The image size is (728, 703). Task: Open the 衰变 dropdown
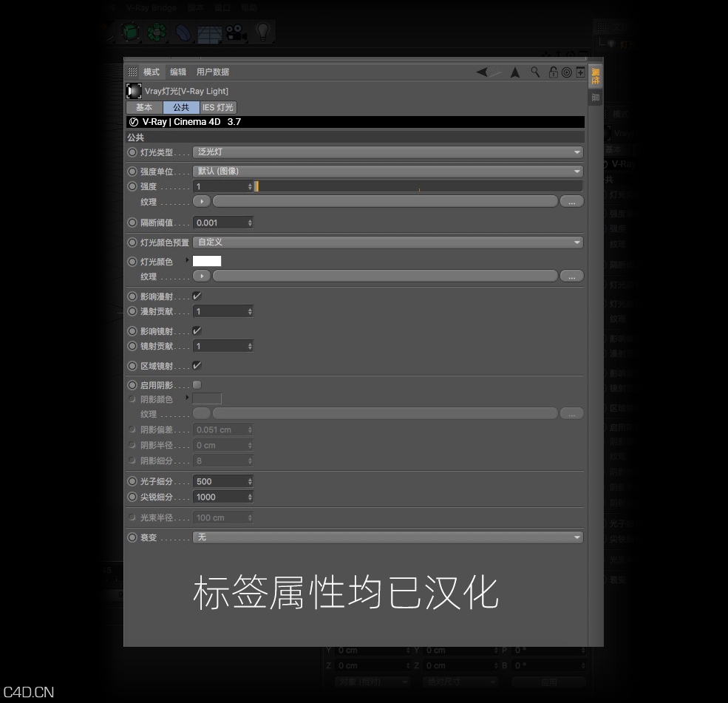(x=388, y=537)
